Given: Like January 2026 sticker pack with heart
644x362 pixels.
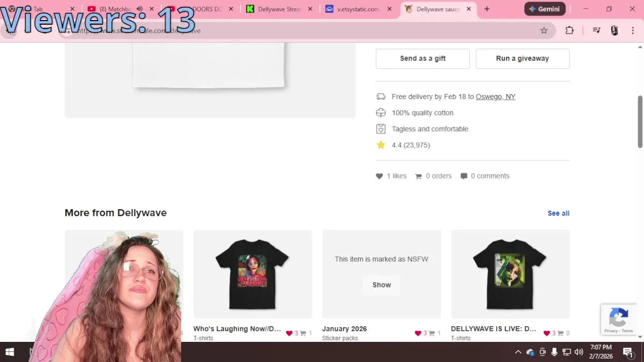Looking at the screenshot, I should [418, 333].
